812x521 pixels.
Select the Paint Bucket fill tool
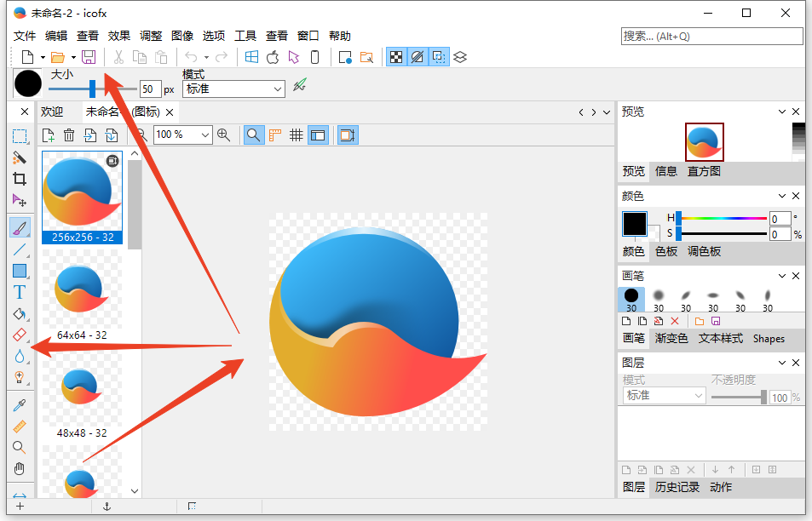point(19,313)
